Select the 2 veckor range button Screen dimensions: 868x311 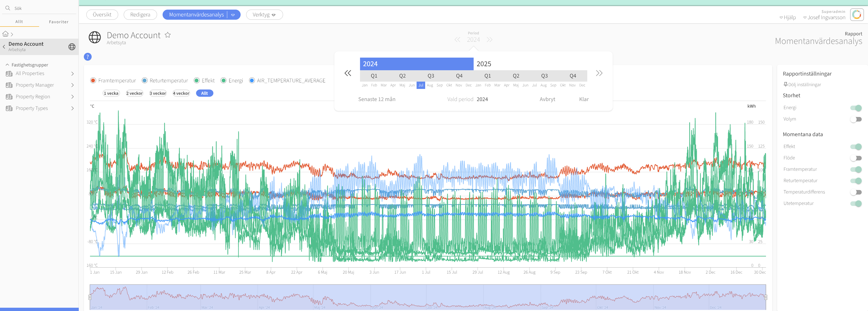[x=134, y=93]
